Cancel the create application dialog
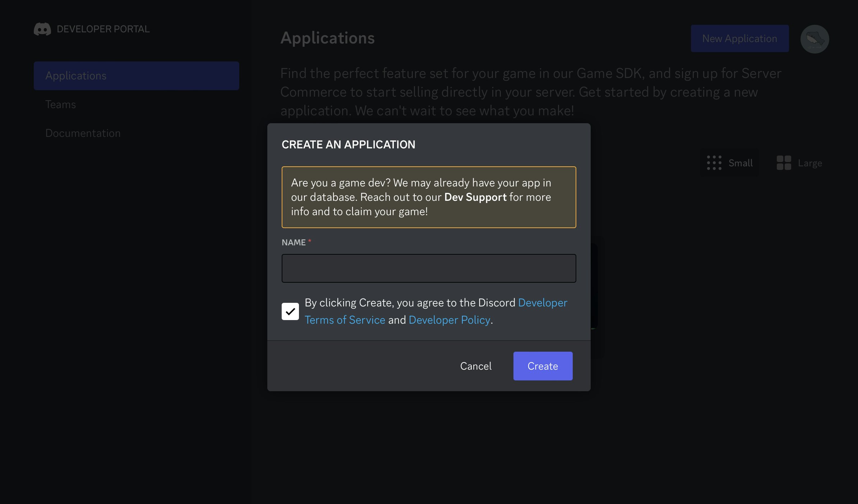Image resolution: width=858 pixels, height=504 pixels. [475, 366]
